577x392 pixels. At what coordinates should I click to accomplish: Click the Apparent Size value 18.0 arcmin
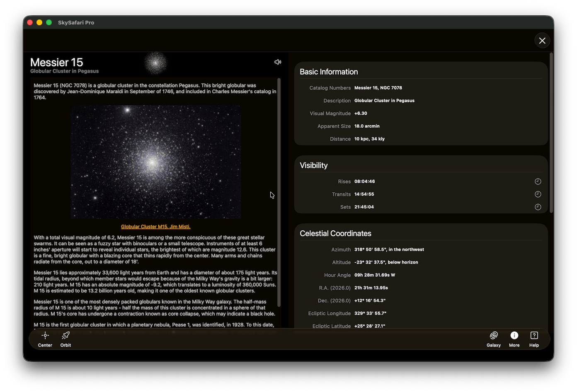367,126
